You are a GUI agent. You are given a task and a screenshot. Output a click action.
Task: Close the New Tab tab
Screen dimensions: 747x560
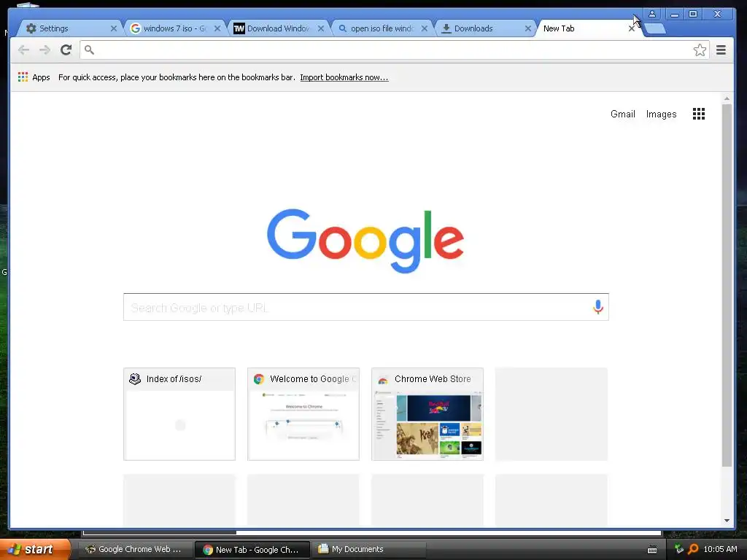[631, 28]
